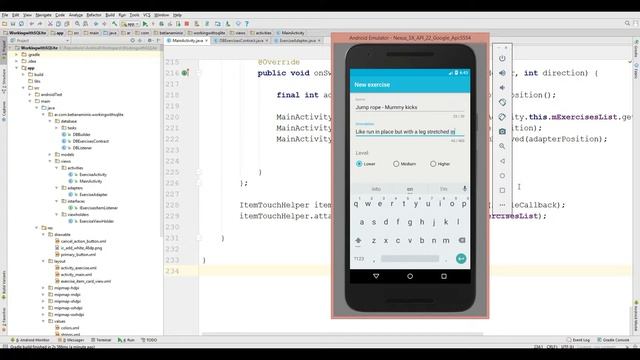Click the search everywhere magnifier at top right
640x360 pixels.
[627, 24]
